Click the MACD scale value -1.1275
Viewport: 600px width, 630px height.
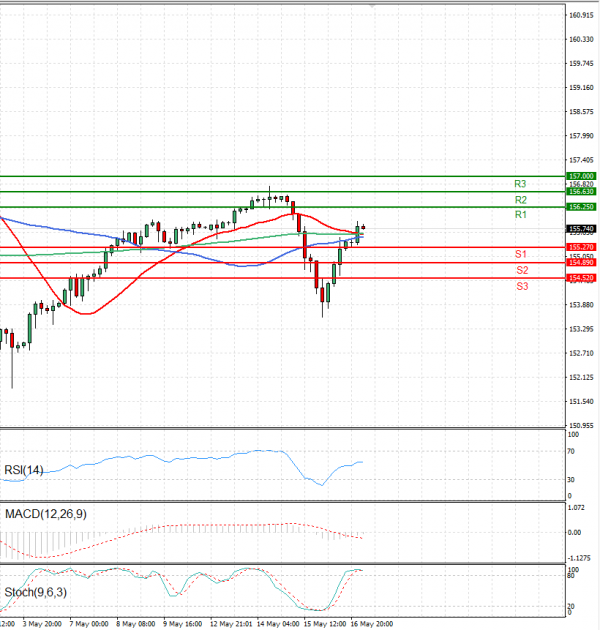click(x=579, y=558)
